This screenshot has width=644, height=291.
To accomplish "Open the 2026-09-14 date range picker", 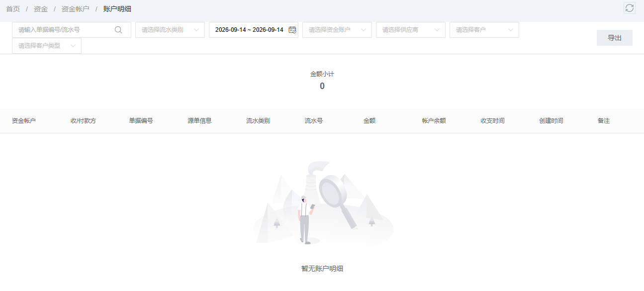I will [x=254, y=30].
